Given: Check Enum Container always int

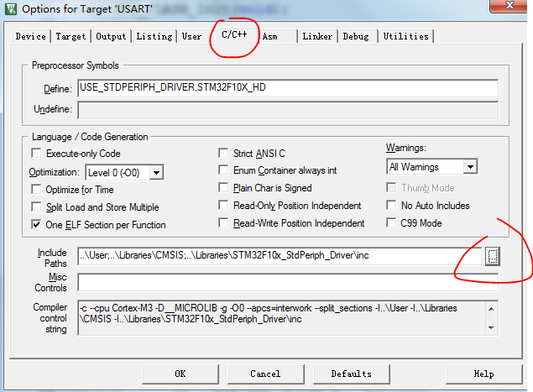Looking at the screenshot, I should tap(223, 170).
